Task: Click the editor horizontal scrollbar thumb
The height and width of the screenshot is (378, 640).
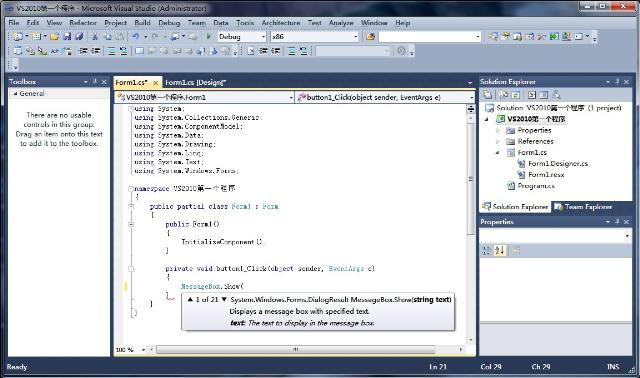Action: point(296,350)
